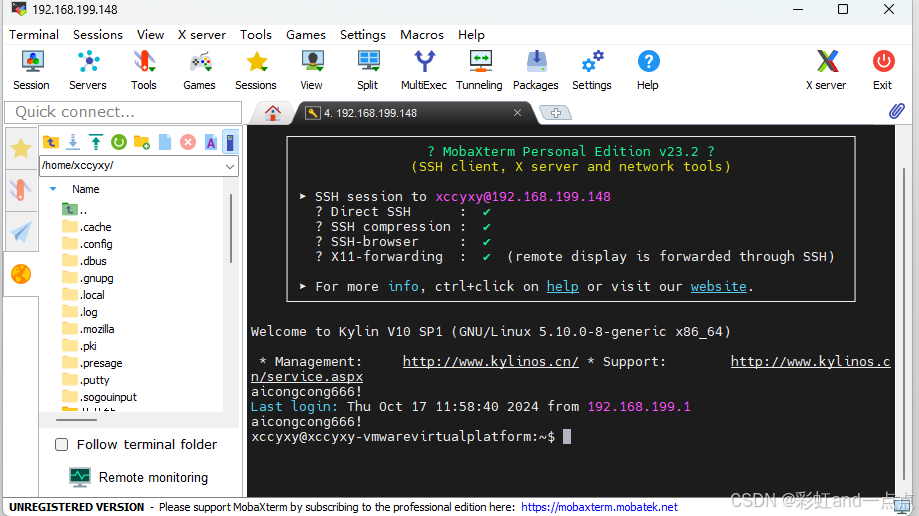Click the file list vertical scrollbar

click(x=232, y=229)
